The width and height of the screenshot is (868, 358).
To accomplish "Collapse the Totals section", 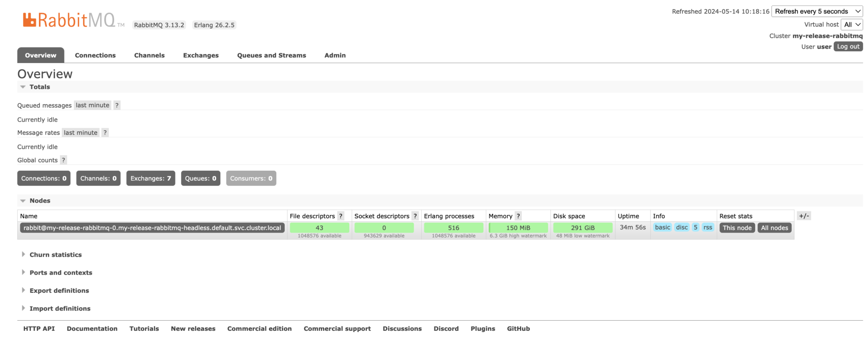I will [x=39, y=87].
